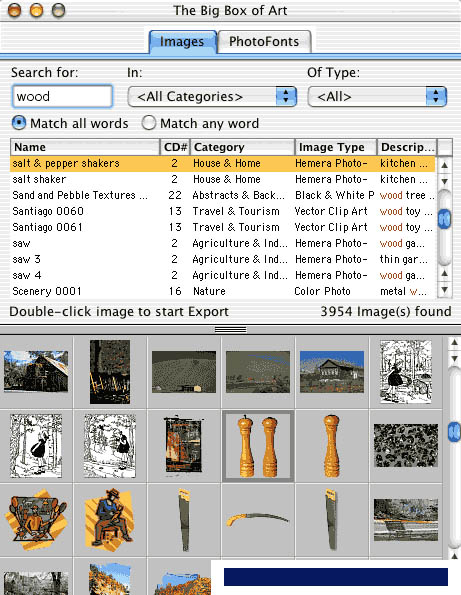The width and height of the screenshot is (461, 595).
Task: Select the pebble texture thumbnail
Action: [406, 445]
